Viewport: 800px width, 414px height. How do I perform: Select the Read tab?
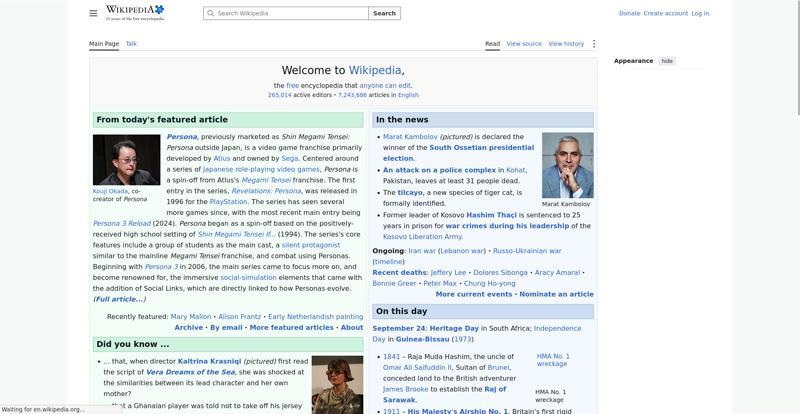[492, 44]
